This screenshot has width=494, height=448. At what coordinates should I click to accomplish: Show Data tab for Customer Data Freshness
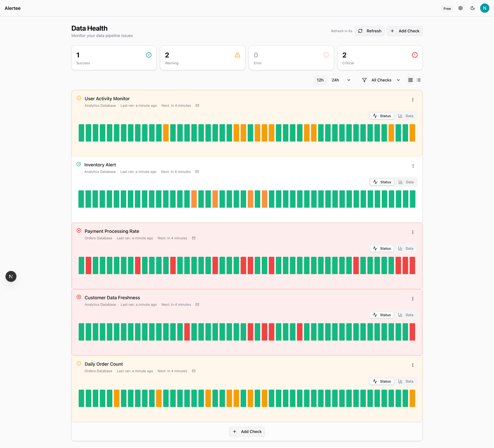point(406,315)
